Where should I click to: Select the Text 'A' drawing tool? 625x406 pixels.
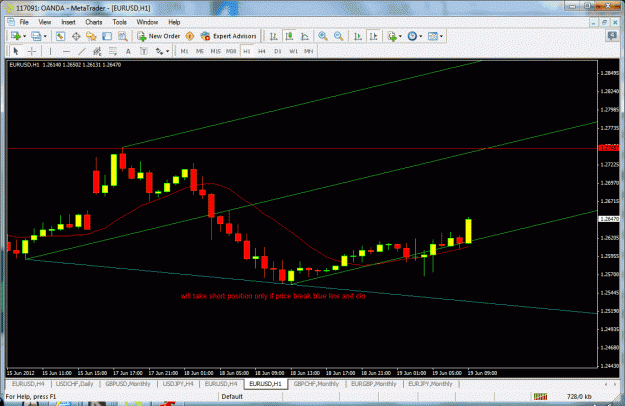coord(128,51)
